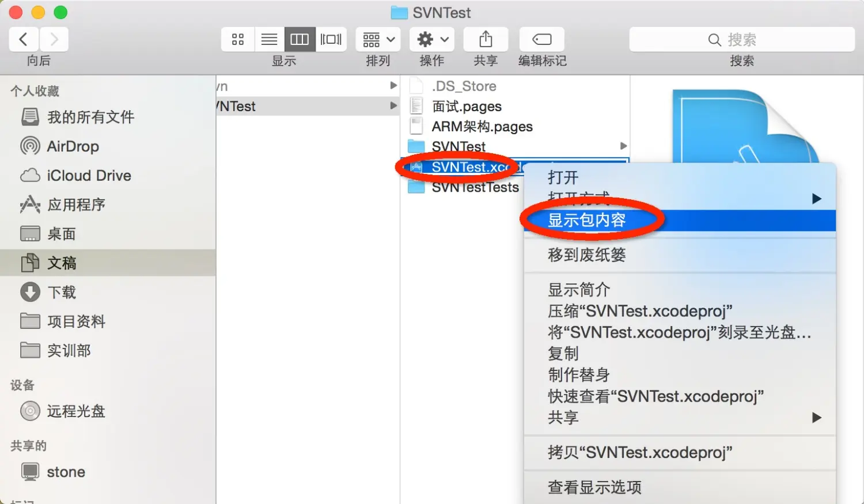The image size is (864, 504).
Task: Choose 打开 in the context menu
Action: (680, 177)
